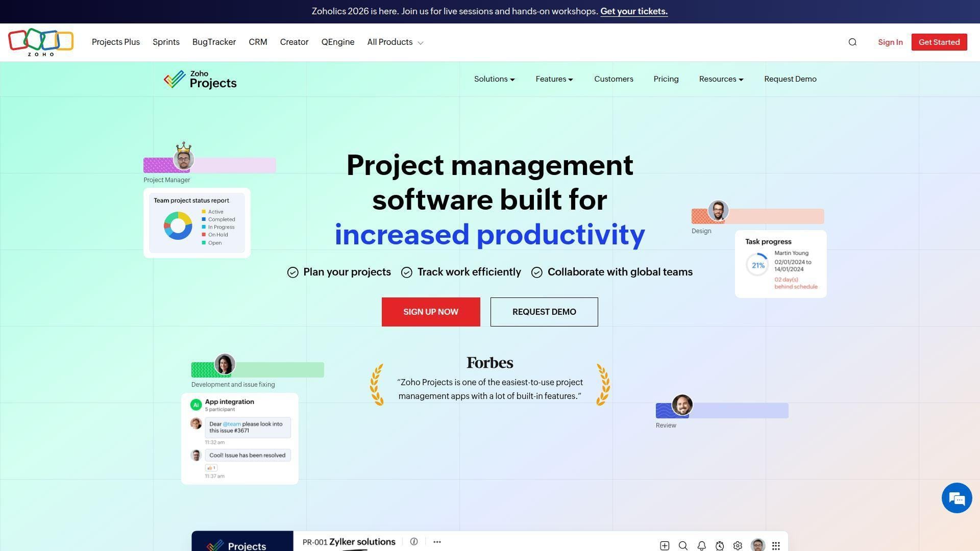Click the purple Project Manager progress bar

210,165
